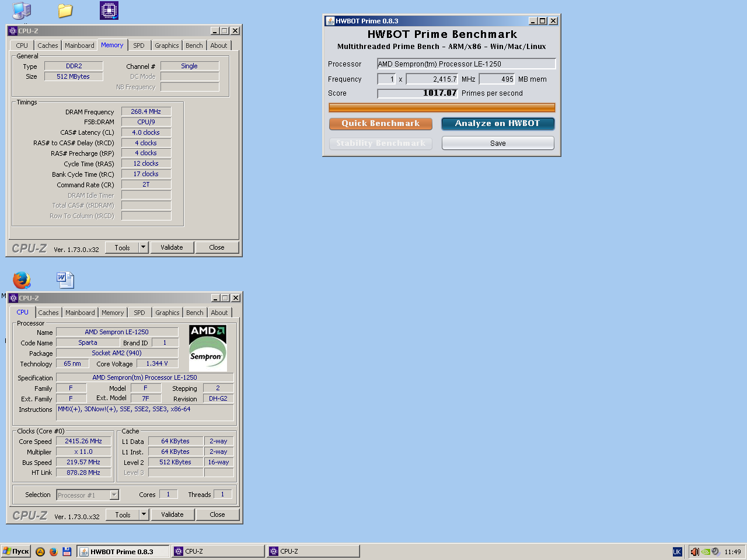
Task: Save the HWBOT Prime result
Action: [498, 143]
